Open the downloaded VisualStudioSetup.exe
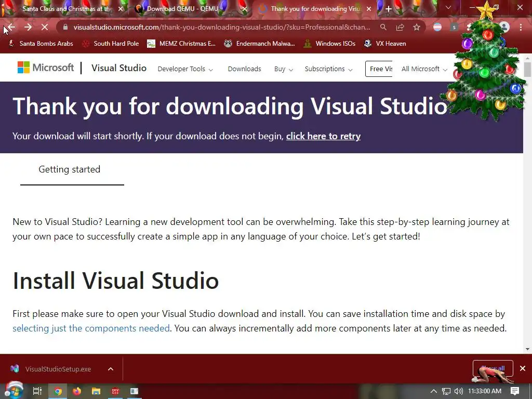Viewport: 532px width, 399px height. (x=51, y=369)
